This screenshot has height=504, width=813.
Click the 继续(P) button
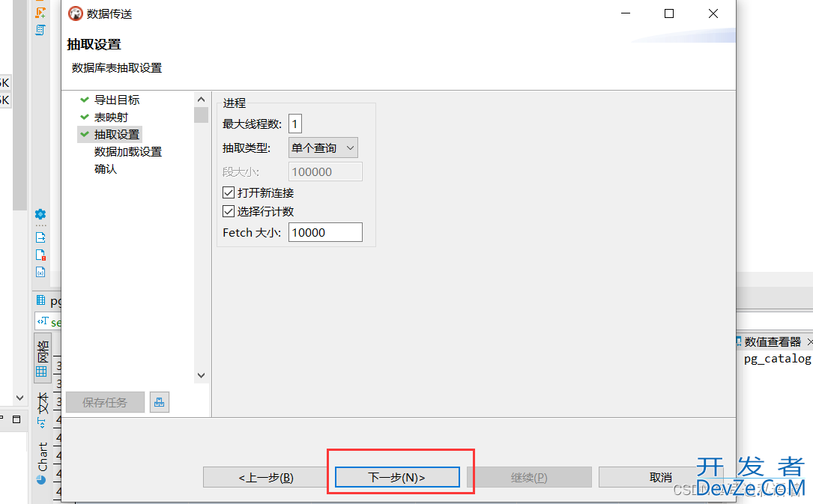(x=529, y=477)
